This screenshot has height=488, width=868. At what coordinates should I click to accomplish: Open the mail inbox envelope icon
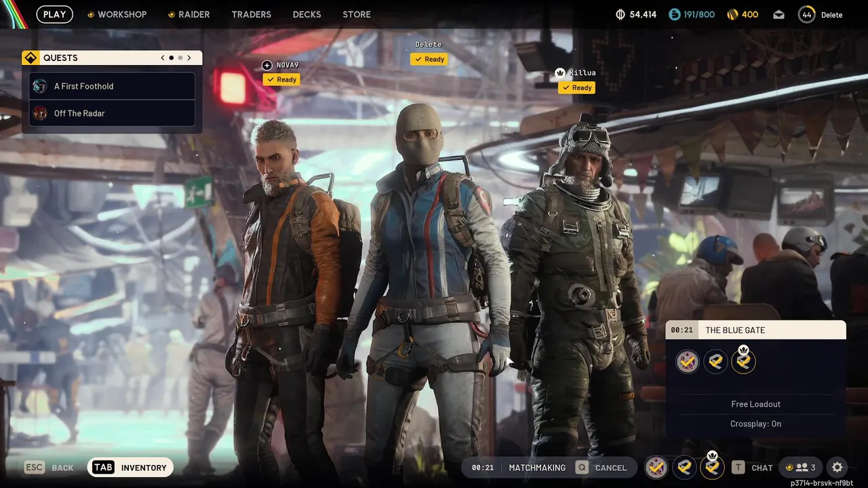(x=778, y=14)
